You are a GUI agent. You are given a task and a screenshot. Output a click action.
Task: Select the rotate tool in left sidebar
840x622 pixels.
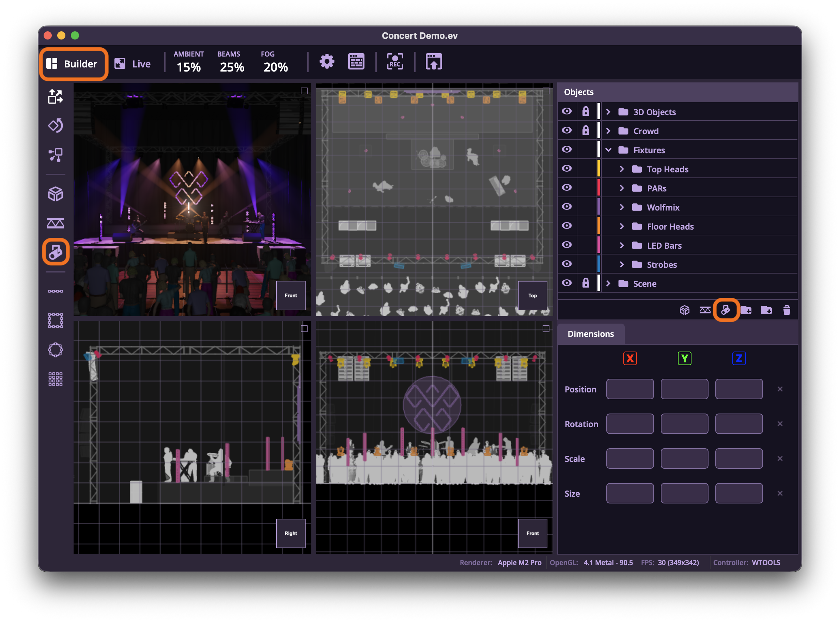point(55,125)
